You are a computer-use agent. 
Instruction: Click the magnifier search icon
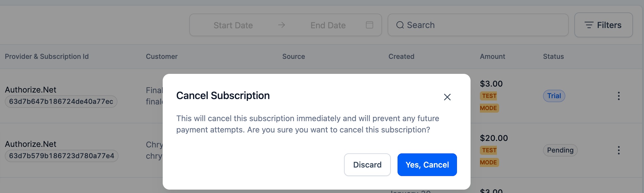click(400, 25)
